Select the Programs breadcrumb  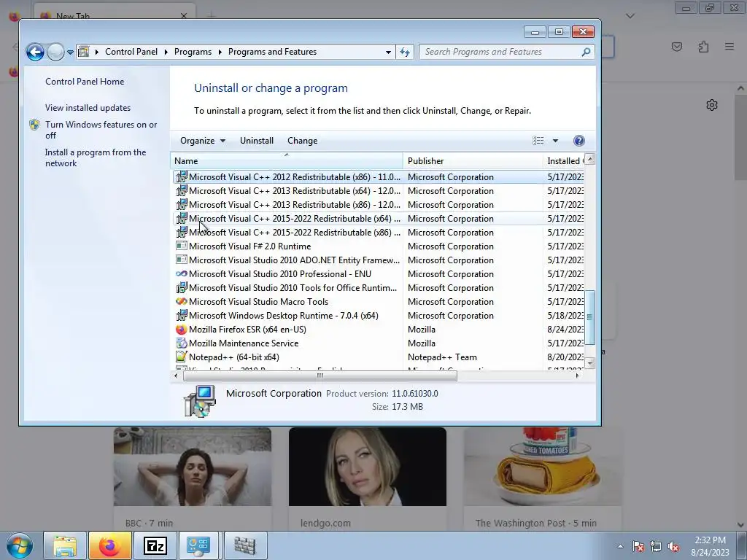(x=193, y=52)
